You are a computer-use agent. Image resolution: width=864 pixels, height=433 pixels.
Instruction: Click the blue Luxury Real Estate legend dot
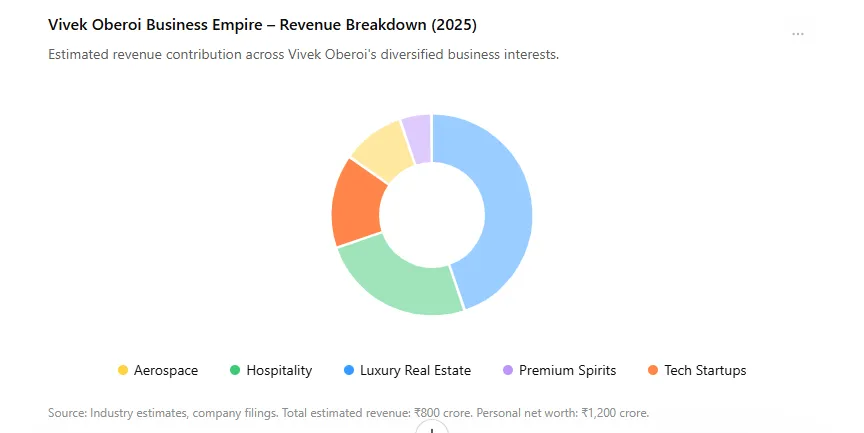pyautogui.click(x=349, y=370)
